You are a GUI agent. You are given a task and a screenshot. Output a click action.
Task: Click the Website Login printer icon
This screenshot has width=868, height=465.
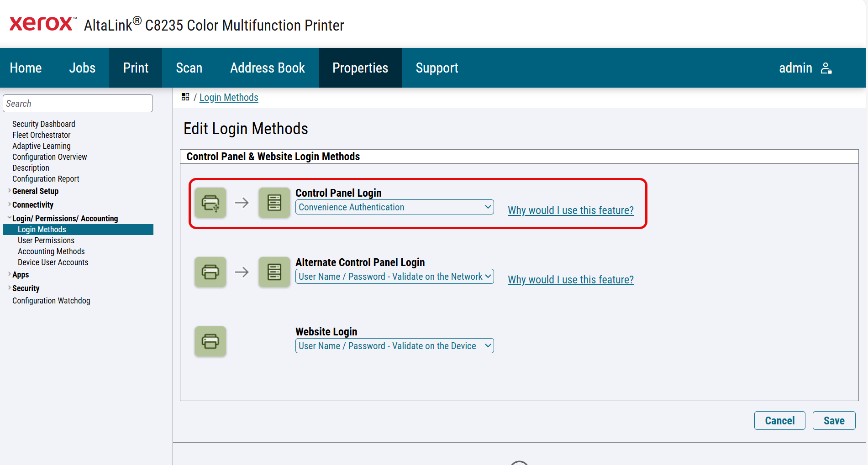coord(210,341)
